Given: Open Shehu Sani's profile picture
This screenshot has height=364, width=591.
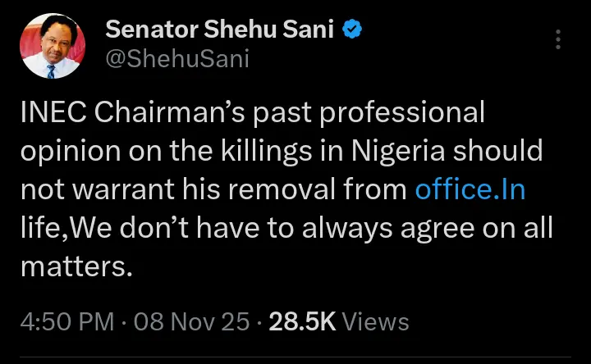Looking at the screenshot, I should 50,44.
